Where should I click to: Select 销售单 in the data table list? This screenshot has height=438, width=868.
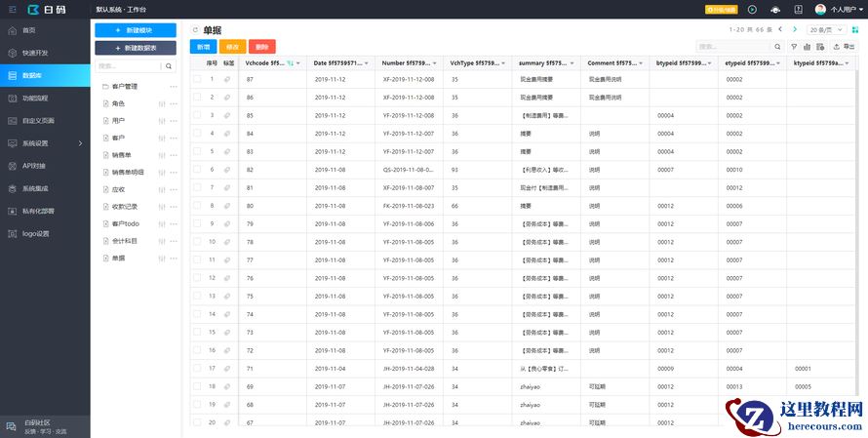coord(121,154)
